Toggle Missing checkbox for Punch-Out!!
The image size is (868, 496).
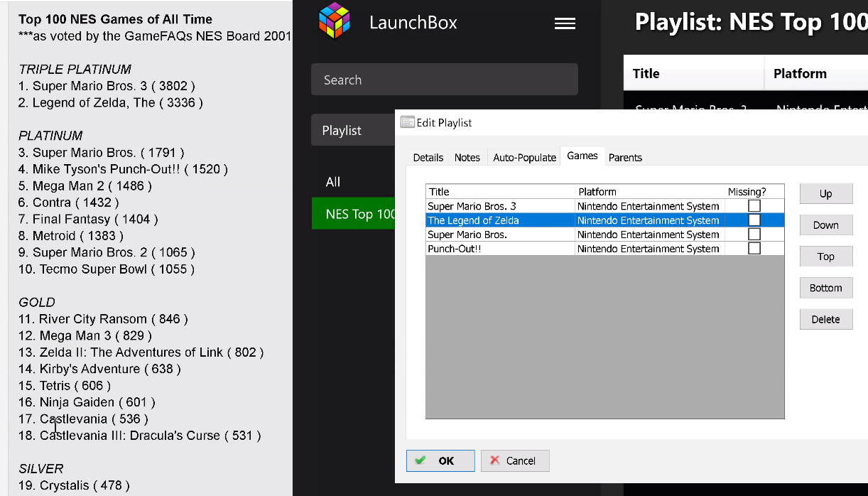tap(754, 249)
